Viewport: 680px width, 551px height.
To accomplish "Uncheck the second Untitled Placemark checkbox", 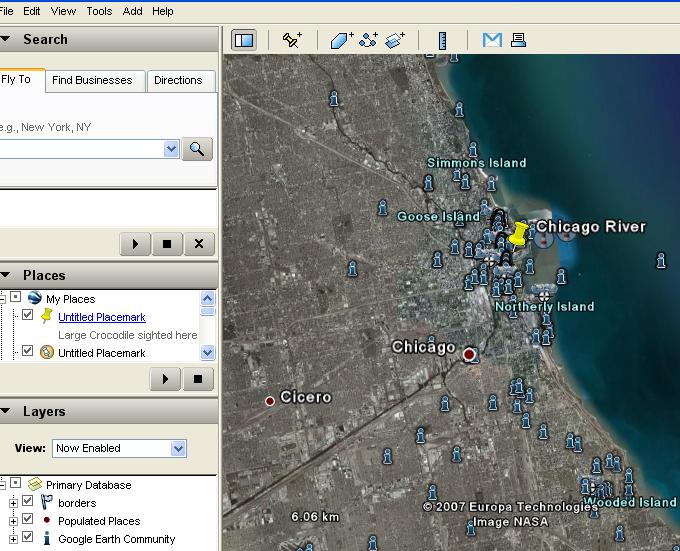I will click(27, 350).
